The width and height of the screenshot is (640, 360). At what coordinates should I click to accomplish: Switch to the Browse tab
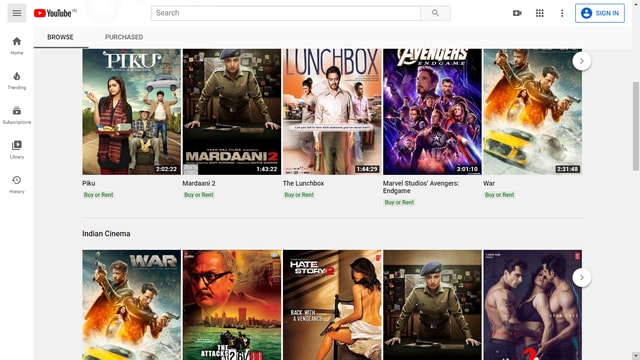point(60,37)
